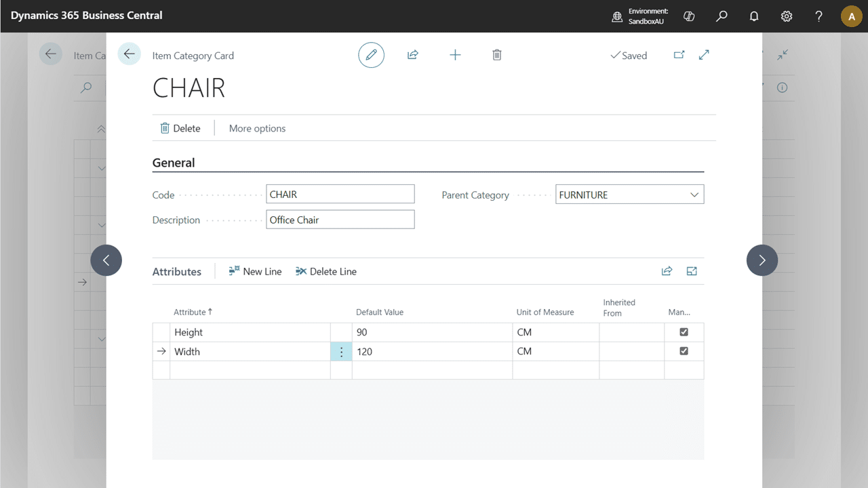Open Width row three-dot options menu

point(341,352)
